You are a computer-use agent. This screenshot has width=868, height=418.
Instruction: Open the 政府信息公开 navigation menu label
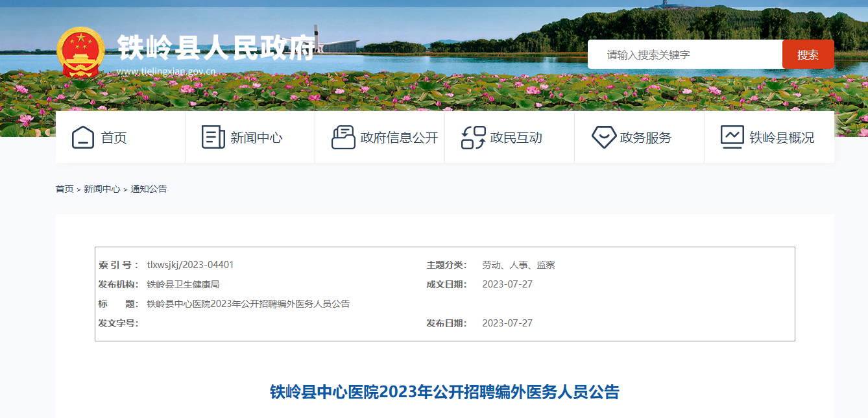[399, 138]
